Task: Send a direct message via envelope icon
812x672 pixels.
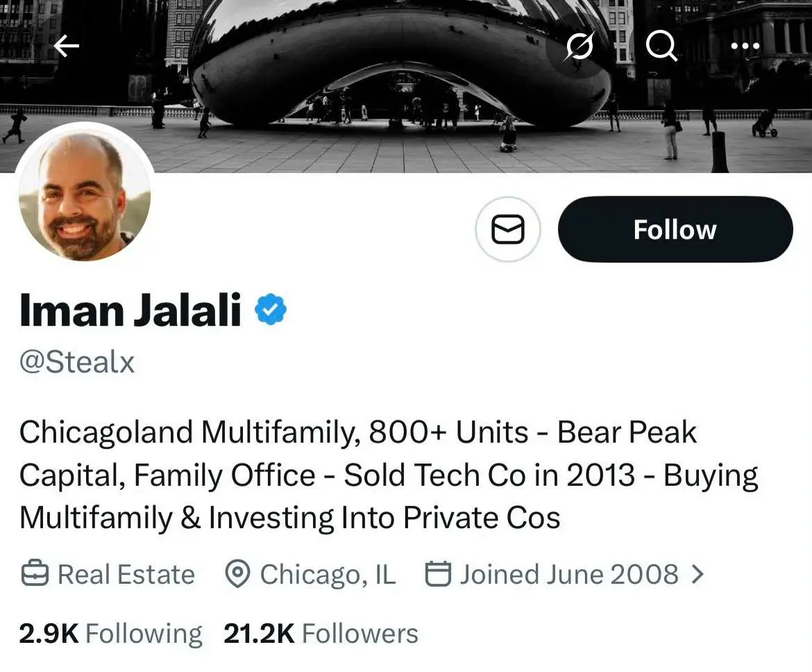Action: point(507,230)
